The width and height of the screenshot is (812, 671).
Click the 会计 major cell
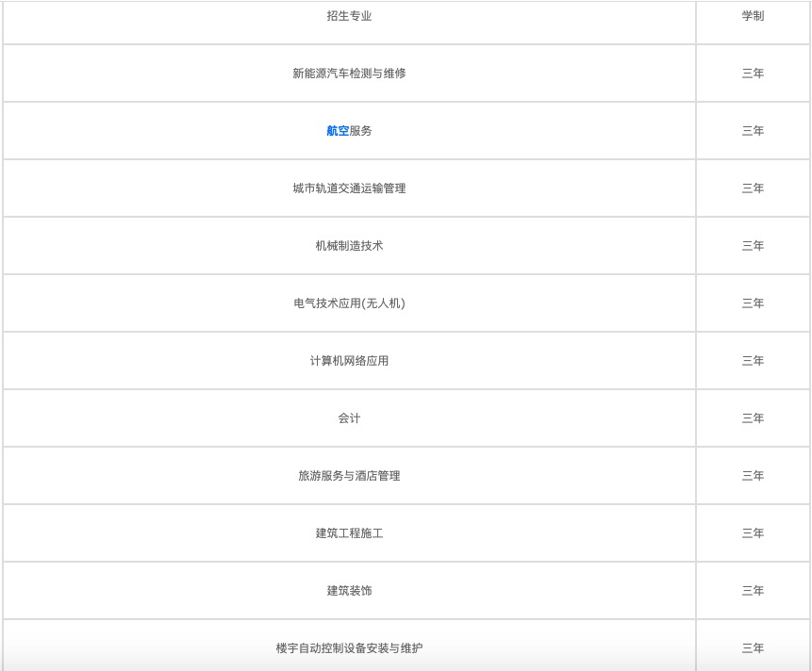(x=349, y=418)
